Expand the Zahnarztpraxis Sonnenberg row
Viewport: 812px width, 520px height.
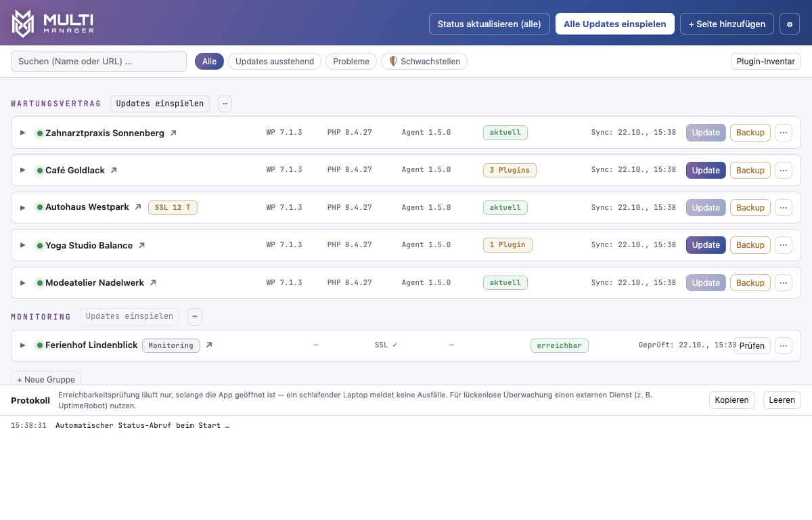[22, 133]
